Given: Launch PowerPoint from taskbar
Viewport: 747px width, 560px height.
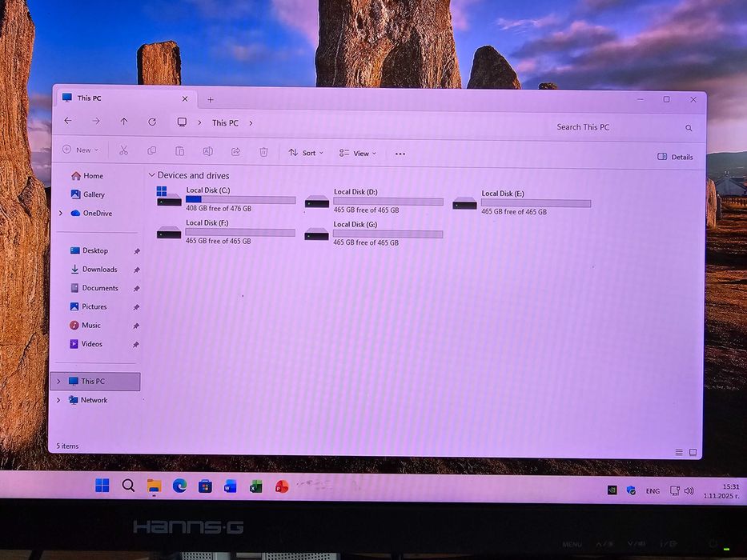Looking at the screenshot, I should click(x=282, y=486).
